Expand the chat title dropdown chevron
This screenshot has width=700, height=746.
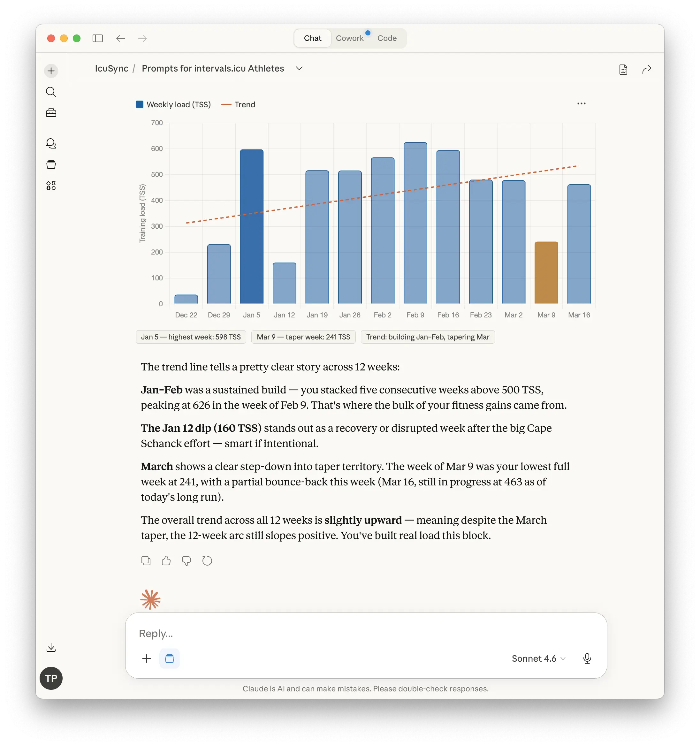pyautogui.click(x=299, y=69)
